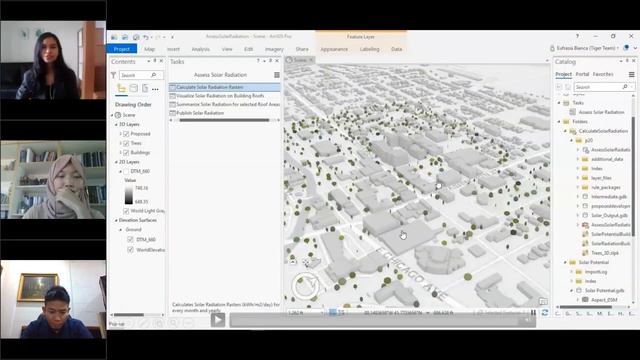Click the Open project icon in quick access toolbar
Viewport: 640px width, 360px height.
(x=125, y=37)
